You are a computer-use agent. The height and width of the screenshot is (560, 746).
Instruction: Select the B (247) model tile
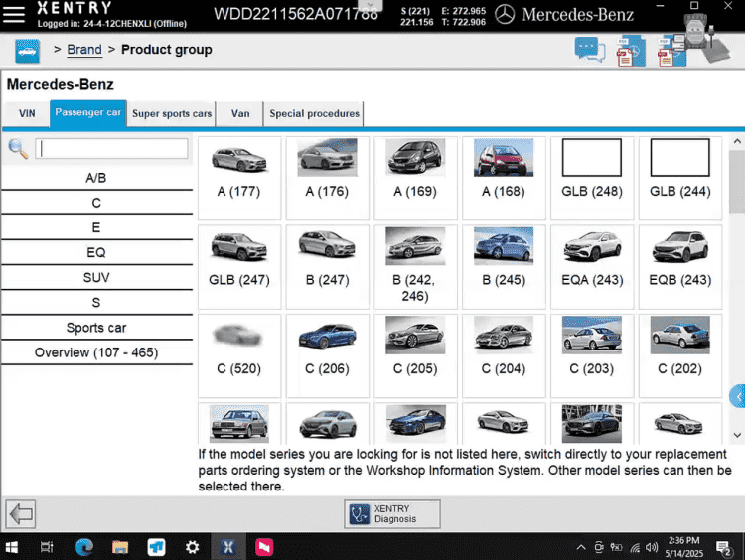point(328,267)
